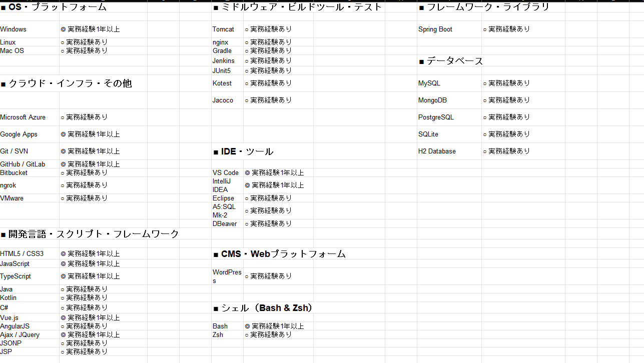Screen dimensions: 644x363
Task: Select the JUnit5 cell
Action: 227,70
